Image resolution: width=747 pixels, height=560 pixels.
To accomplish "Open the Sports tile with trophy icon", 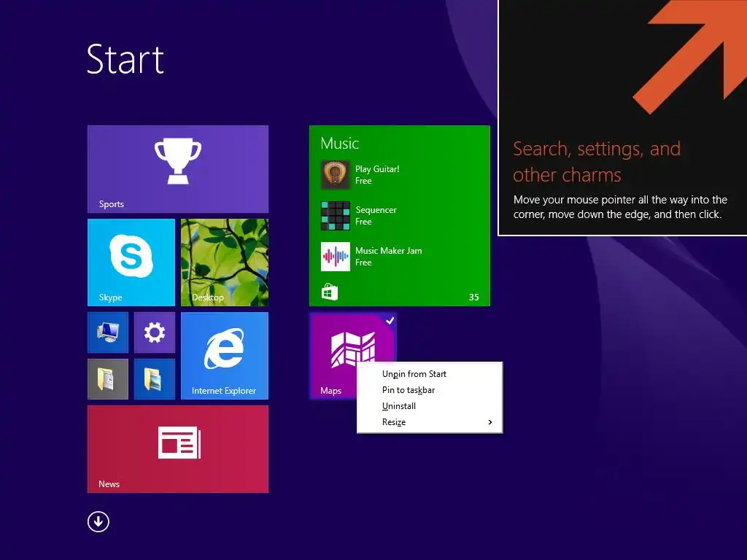I will tap(178, 169).
